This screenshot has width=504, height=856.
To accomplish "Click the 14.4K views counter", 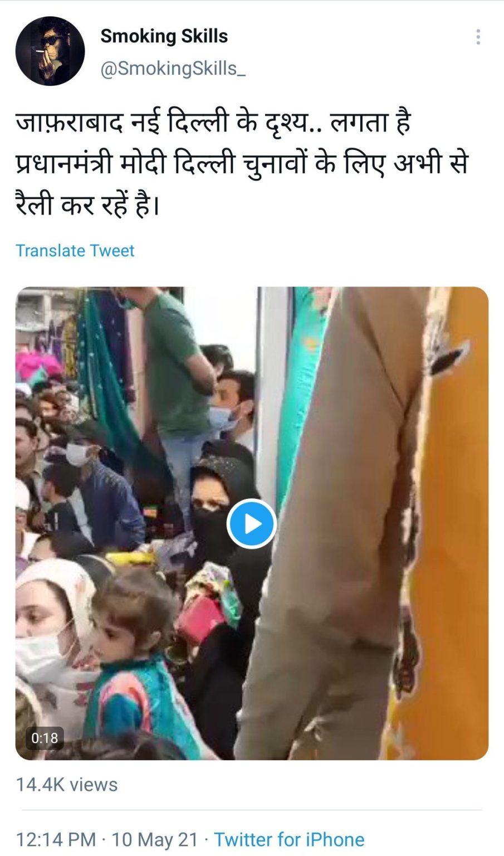I will point(67,785).
